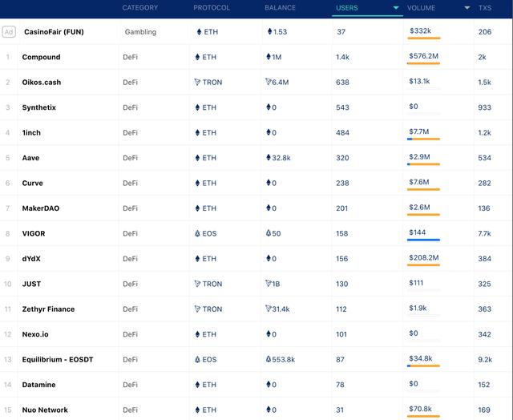This screenshot has width=513, height=420.
Task: Click the EOS icon in VIGOR's protocol cell
Action: click(x=197, y=233)
